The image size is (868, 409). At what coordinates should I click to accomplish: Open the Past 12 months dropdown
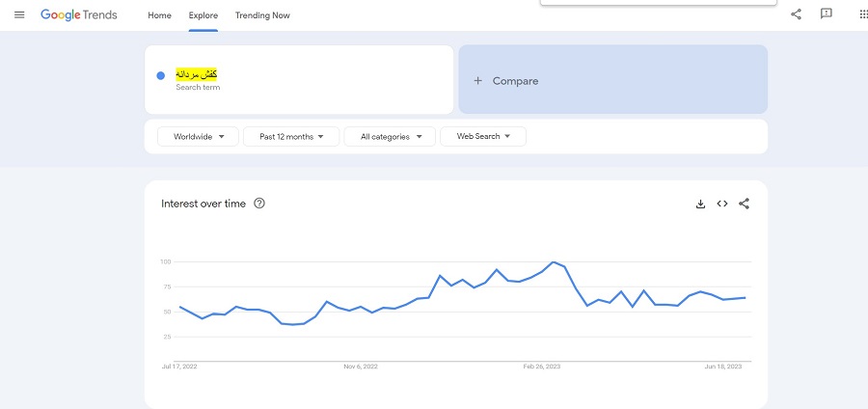(x=291, y=137)
